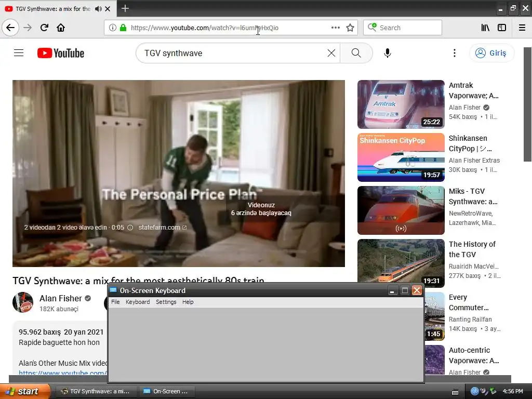Screen dimensions: 532x399
Task: Open YouTube settings three-dot menu
Action: coord(454,53)
